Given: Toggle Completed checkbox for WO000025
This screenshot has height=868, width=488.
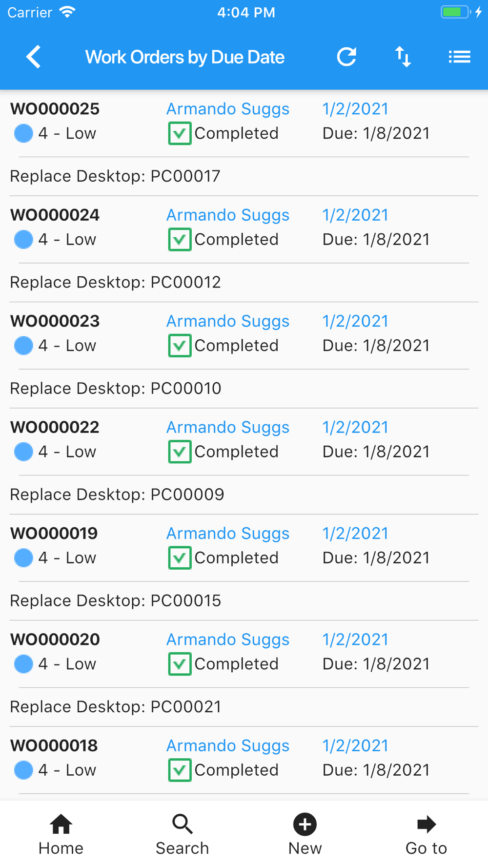Looking at the screenshot, I should (x=180, y=133).
